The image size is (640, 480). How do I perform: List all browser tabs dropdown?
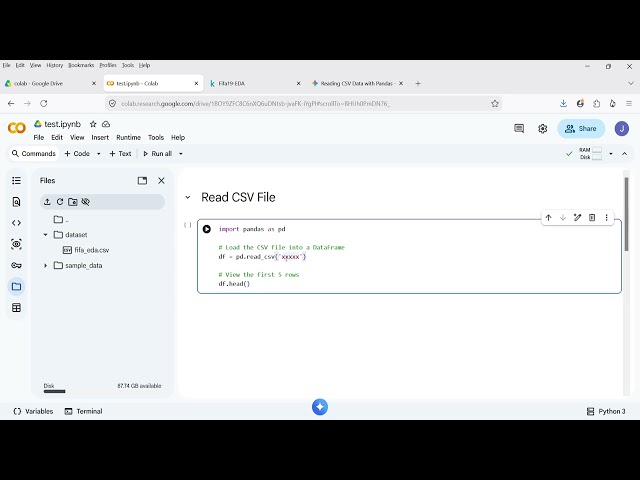(x=631, y=83)
